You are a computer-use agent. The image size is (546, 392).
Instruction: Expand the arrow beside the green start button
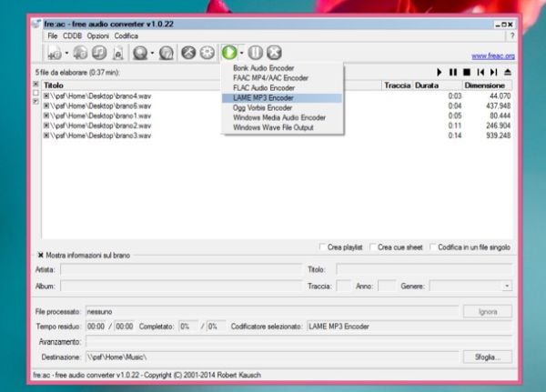point(240,55)
